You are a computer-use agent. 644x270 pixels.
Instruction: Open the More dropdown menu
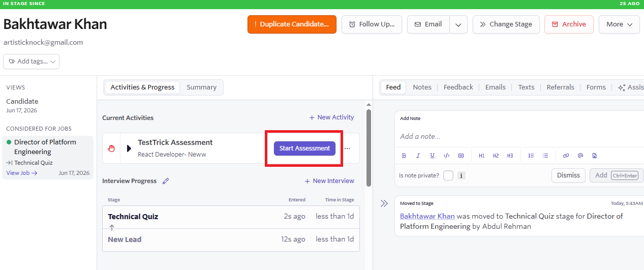point(619,24)
